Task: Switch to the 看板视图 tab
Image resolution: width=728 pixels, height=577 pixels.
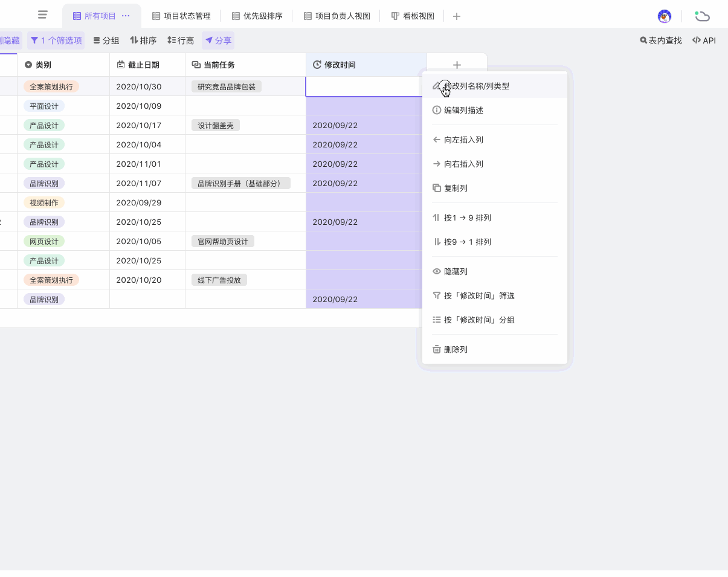Action: click(413, 16)
